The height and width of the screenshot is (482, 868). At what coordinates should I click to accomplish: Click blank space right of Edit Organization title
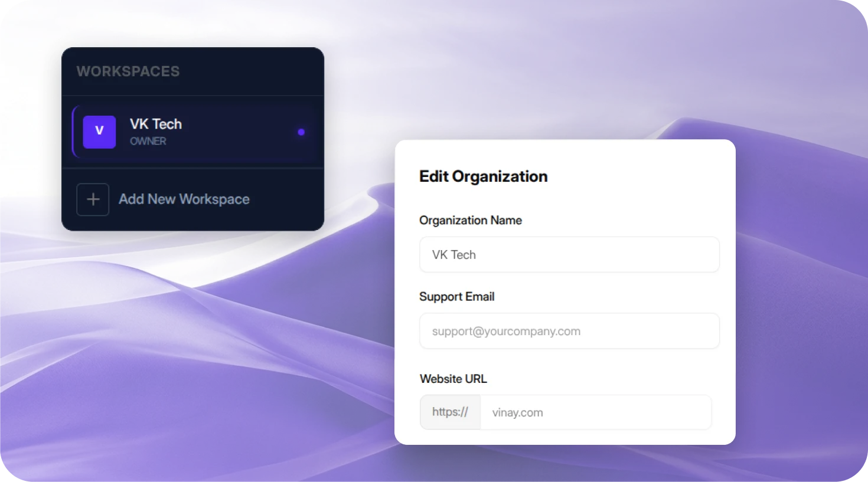coord(638,176)
